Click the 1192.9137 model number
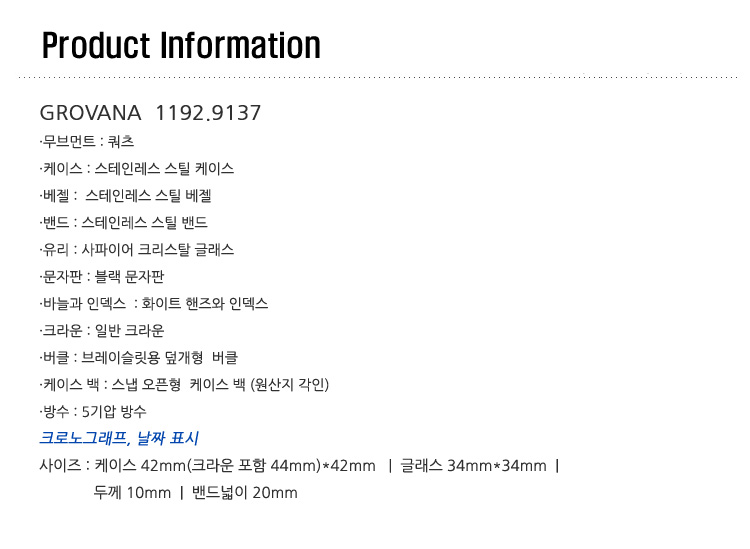Screen dimensions: 750x549 208,113
